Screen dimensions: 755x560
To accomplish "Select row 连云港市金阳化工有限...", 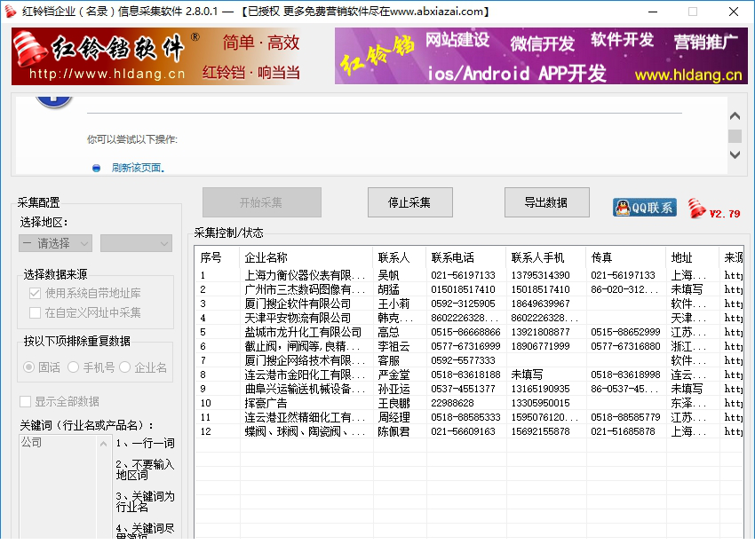I will pyautogui.click(x=469, y=375).
